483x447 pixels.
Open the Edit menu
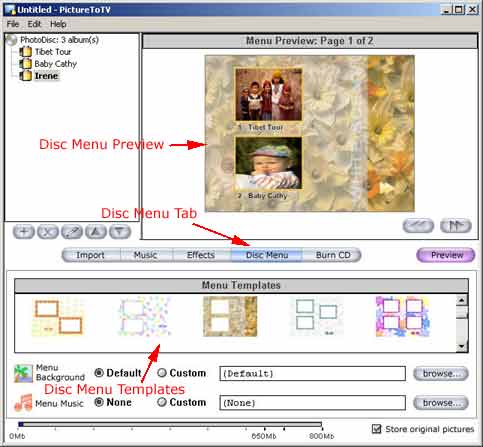[x=34, y=24]
